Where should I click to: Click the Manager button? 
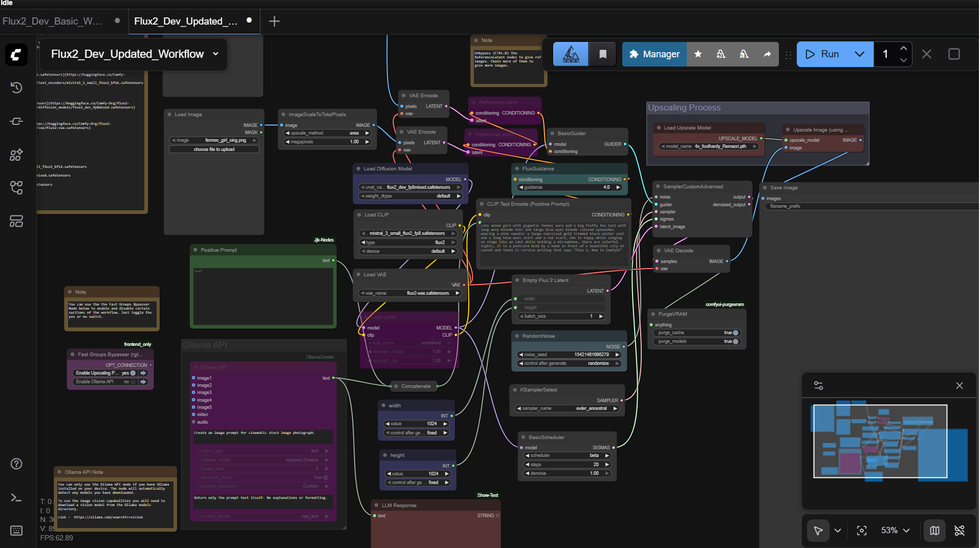[654, 54]
